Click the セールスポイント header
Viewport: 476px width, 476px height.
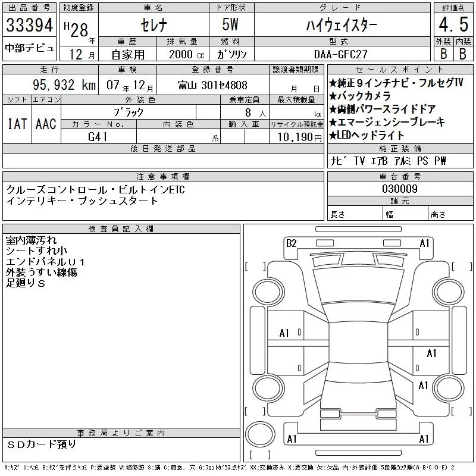[x=400, y=70]
